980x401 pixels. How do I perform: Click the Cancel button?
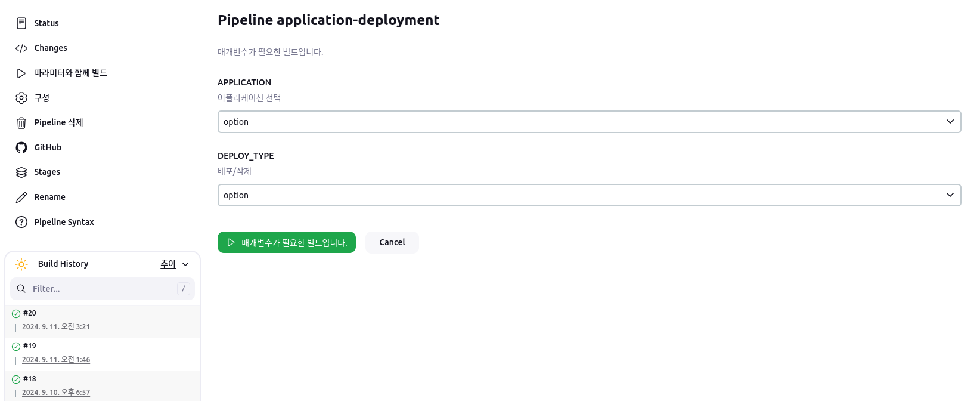[x=392, y=242]
